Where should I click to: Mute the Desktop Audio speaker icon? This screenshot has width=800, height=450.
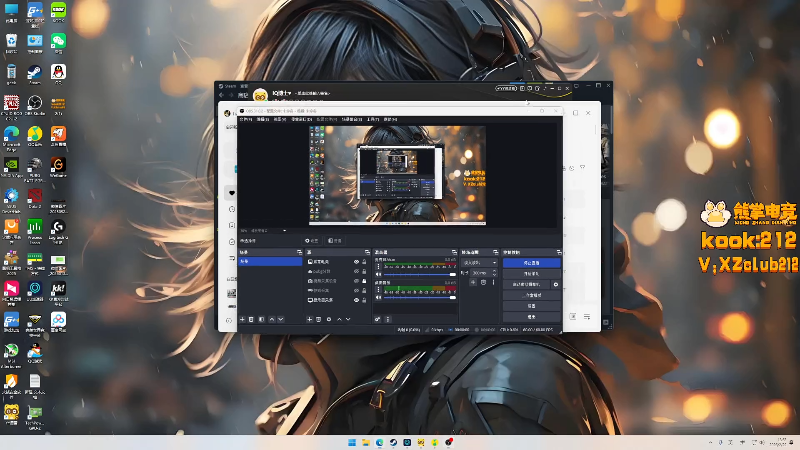(x=378, y=297)
